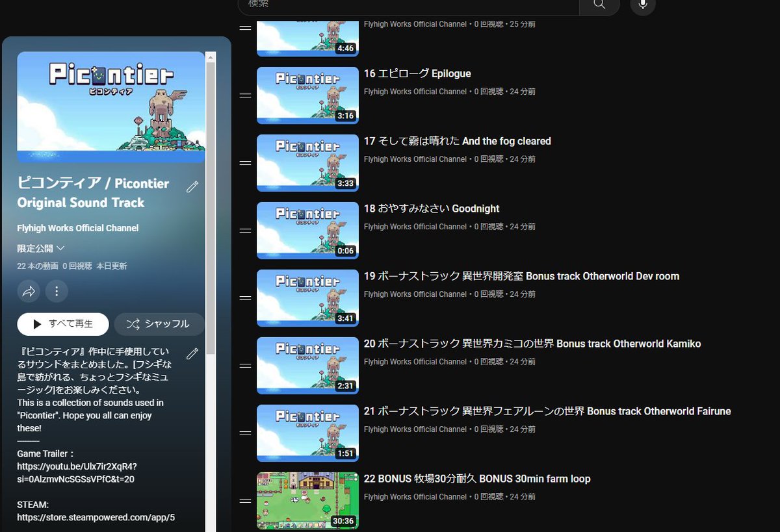This screenshot has width=780, height=532.
Task: Open thumbnail of track 17 video
Action: coord(307,163)
